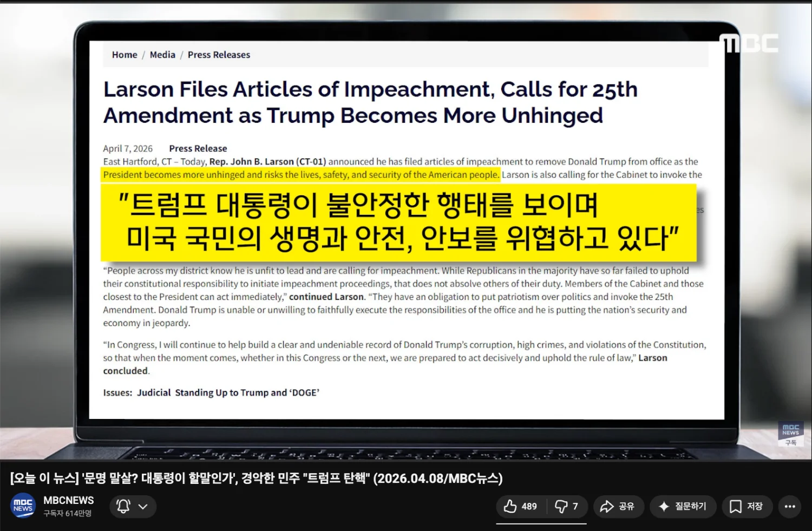This screenshot has height=531, width=812.
Task: Expand the notification options chevron
Action: pyautogui.click(x=143, y=507)
